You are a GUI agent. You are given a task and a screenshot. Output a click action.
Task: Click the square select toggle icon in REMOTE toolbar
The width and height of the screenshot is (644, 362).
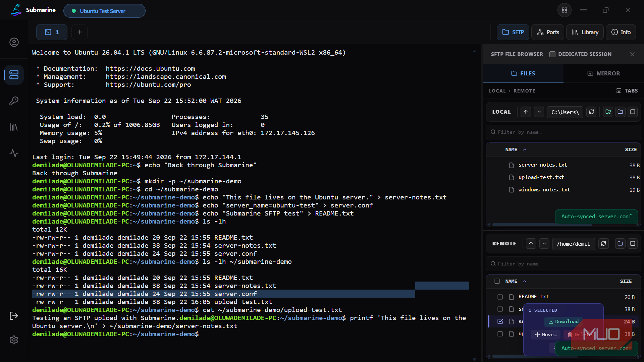(x=633, y=244)
